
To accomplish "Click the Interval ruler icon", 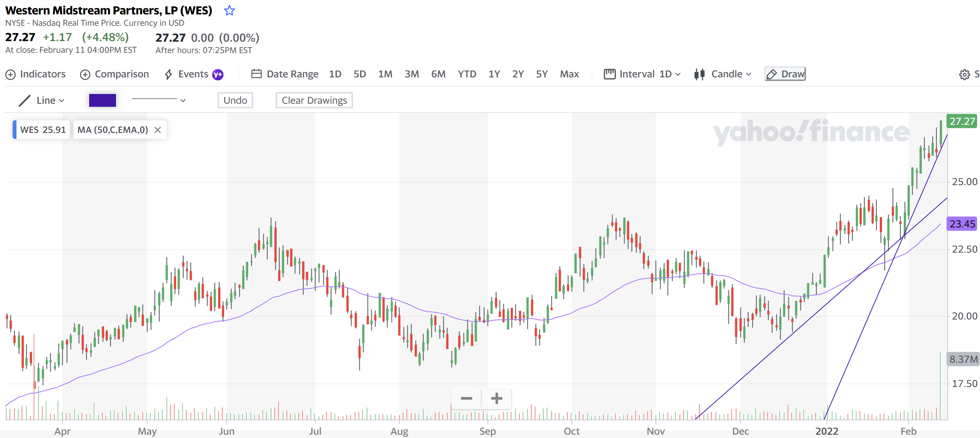I will click(x=610, y=74).
